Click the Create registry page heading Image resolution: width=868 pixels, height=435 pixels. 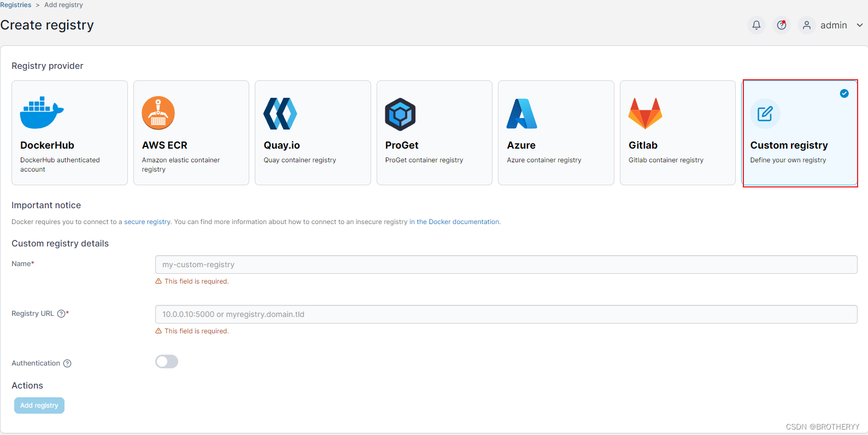47,25
